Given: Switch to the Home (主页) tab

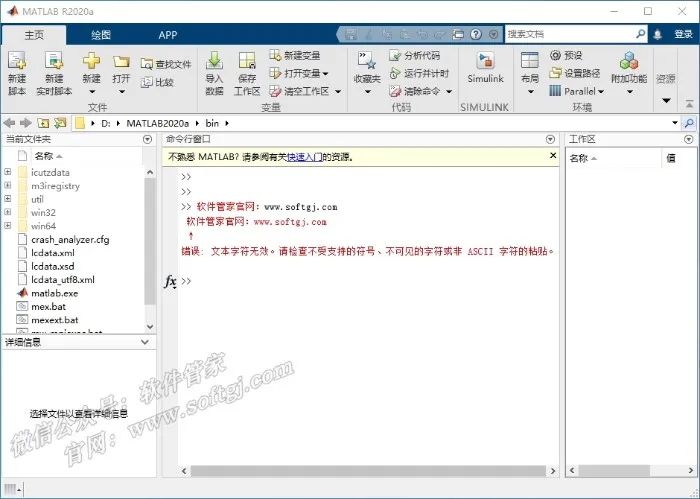Looking at the screenshot, I should [x=34, y=35].
